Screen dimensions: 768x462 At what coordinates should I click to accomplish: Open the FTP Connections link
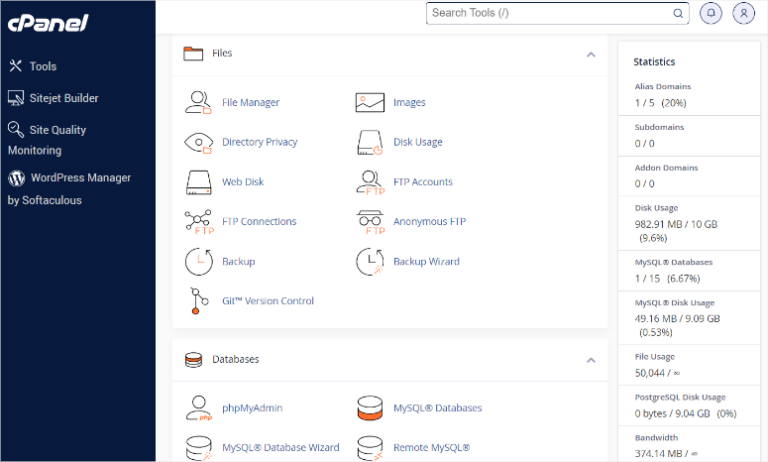click(259, 222)
